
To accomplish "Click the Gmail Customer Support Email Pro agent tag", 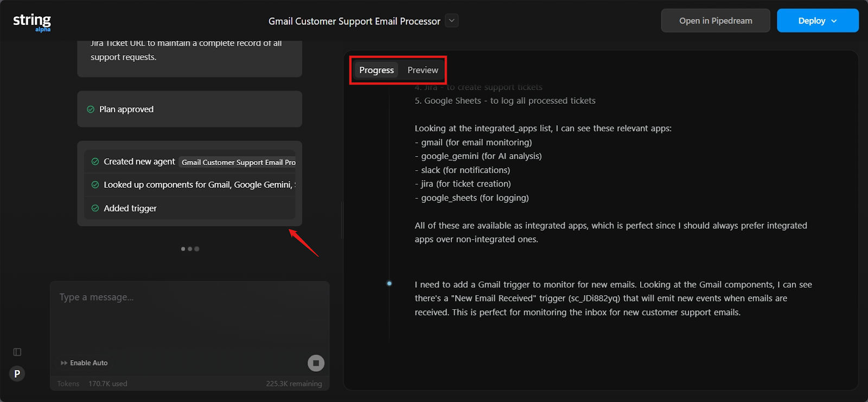I will pos(238,162).
